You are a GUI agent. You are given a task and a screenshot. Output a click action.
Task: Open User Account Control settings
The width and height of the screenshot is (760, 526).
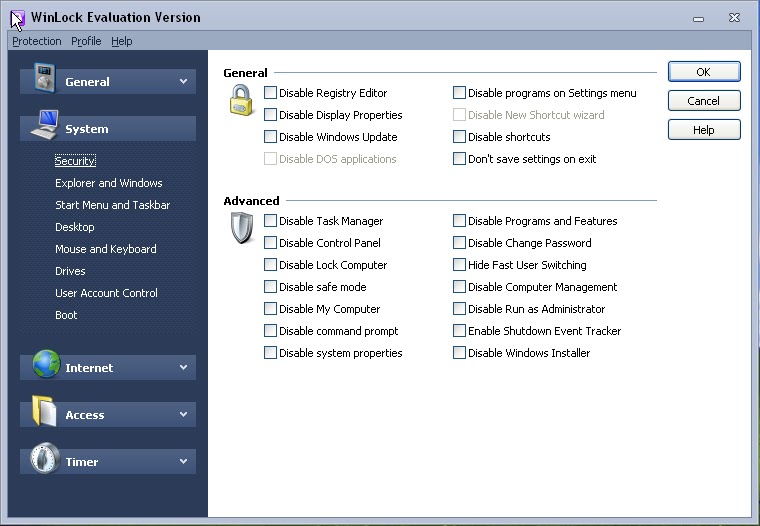(x=106, y=293)
